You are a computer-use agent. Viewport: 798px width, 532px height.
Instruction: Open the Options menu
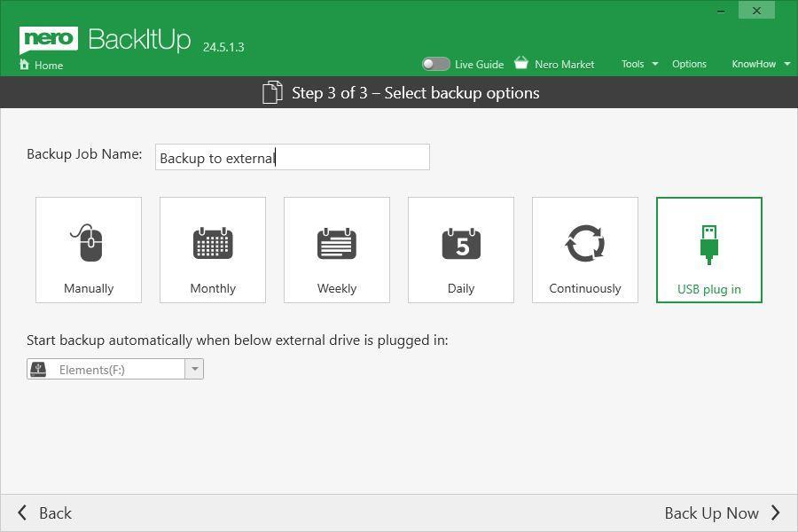(689, 64)
